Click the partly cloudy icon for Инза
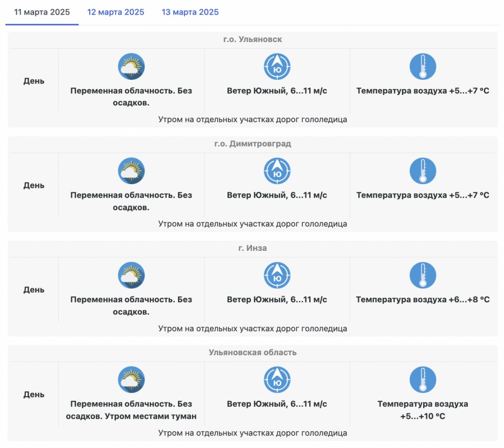Viewport: 504px width, 448px height. [131, 275]
